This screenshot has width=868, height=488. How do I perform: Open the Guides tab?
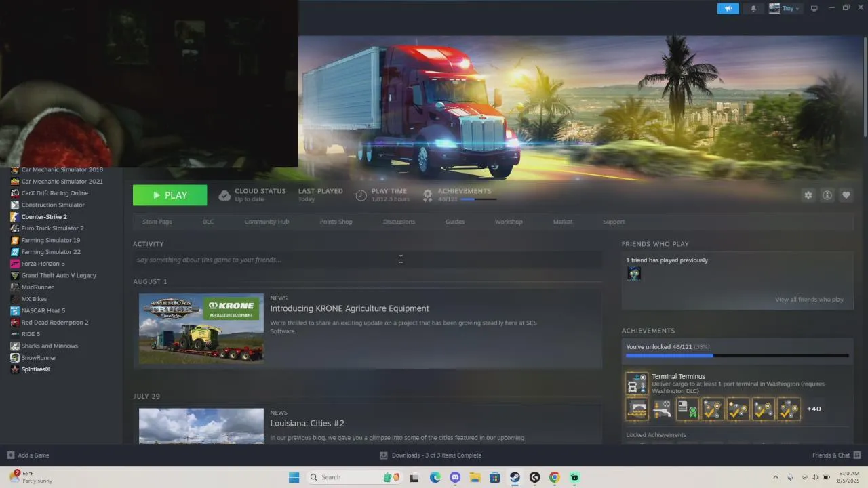click(455, 222)
